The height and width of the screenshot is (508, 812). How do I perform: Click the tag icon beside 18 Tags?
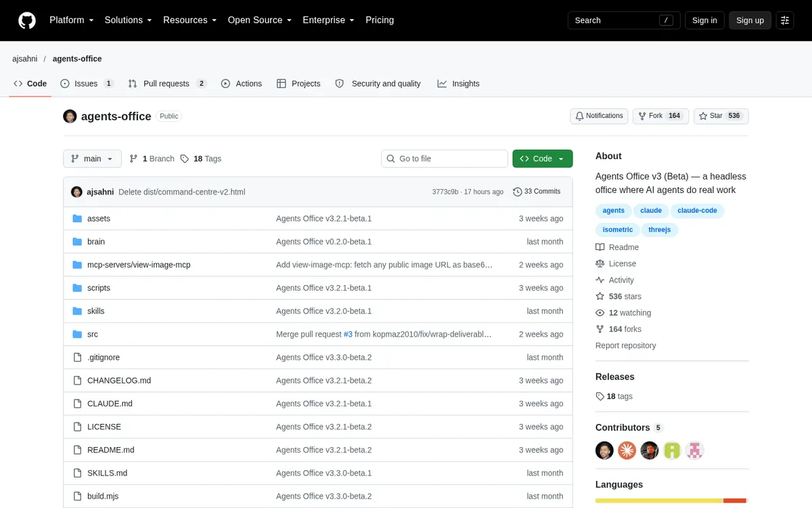pyautogui.click(x=185, y=158)
